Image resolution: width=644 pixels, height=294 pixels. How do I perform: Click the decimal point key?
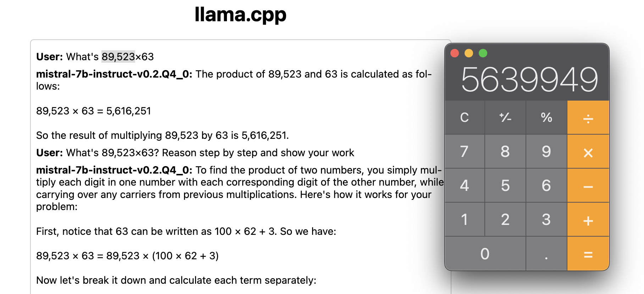pyautogui.click(x=546, y=254)
